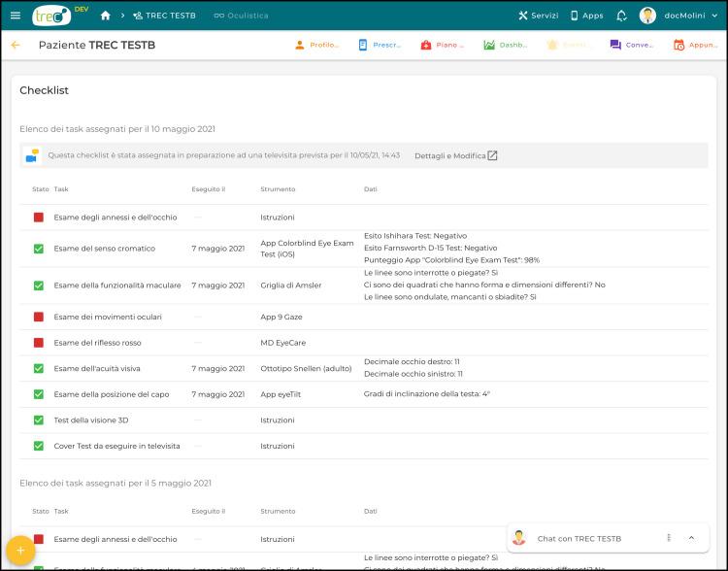Image resolution: width=728 pixels, height=571 pixels.
Task: Open the Servizi menu
Action: coord(538,16)
